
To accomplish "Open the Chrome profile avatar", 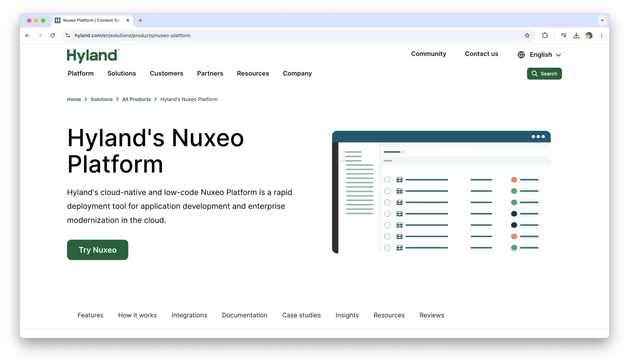I will tap(589, 35).
